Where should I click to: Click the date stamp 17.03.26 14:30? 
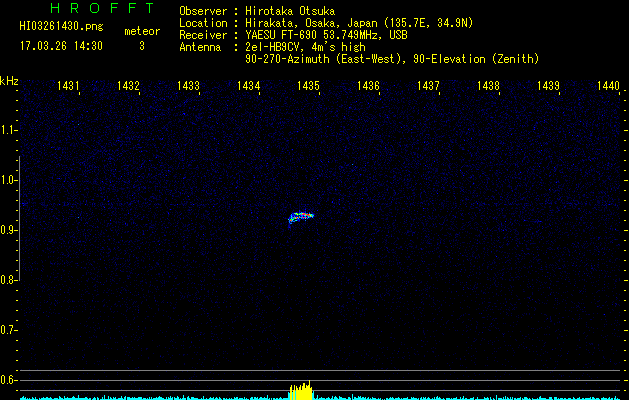point(61,46)
